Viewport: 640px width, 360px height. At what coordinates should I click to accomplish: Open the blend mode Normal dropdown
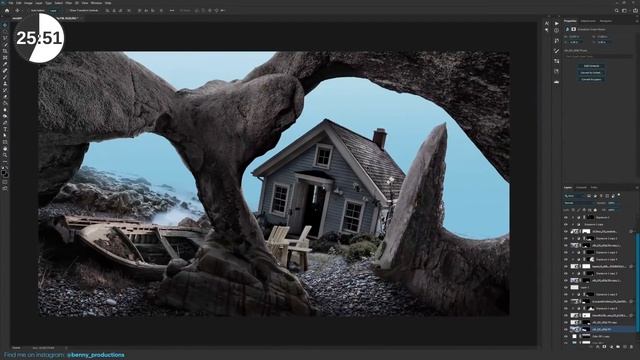579,203
